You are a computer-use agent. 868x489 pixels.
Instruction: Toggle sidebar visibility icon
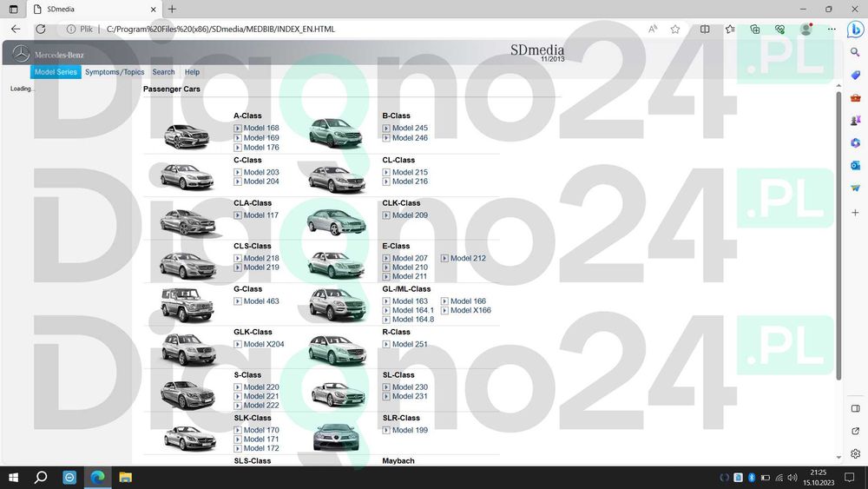pyautogui.click(x=855, y=409)
